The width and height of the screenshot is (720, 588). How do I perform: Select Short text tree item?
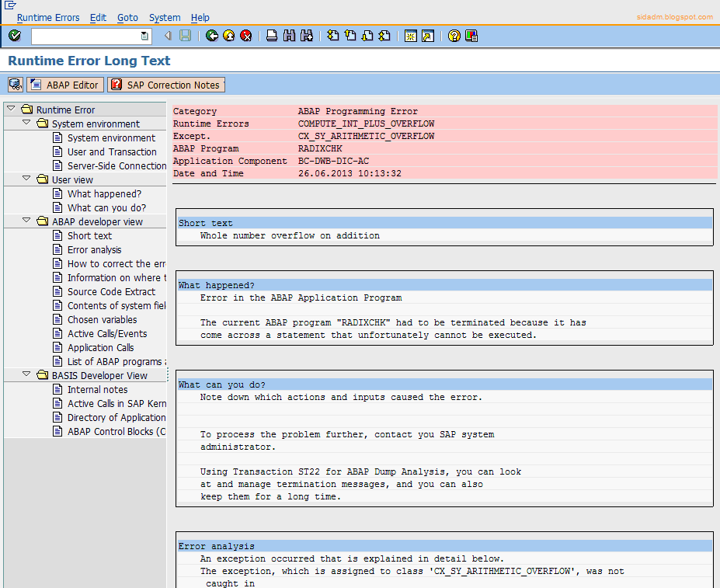[89, 235]
